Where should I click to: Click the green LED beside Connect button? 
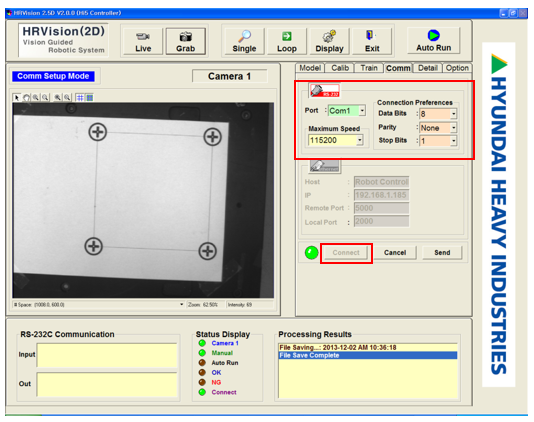311,253
